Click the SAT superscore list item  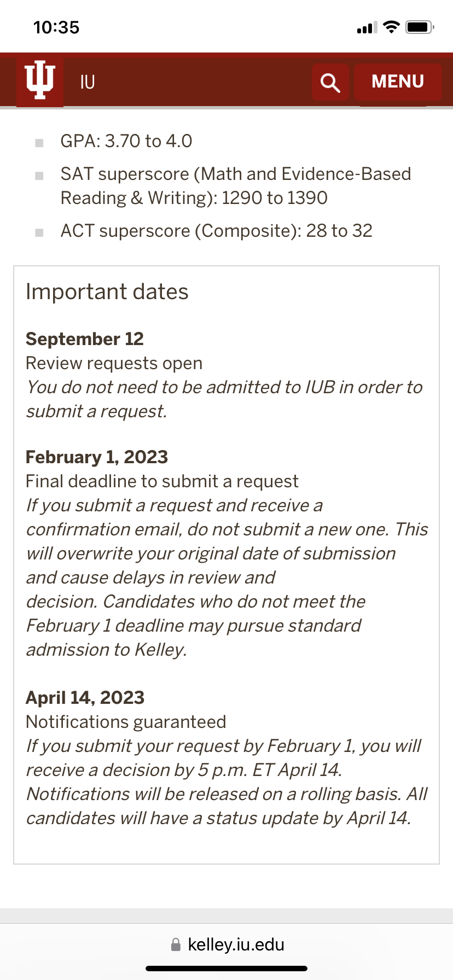235,186
